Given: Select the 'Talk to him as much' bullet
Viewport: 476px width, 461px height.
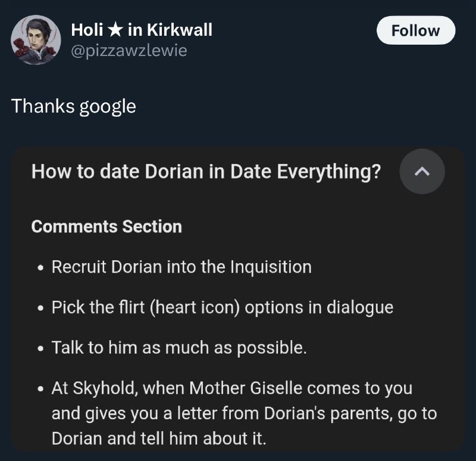Looking at the screenshot, I should 179,348.
